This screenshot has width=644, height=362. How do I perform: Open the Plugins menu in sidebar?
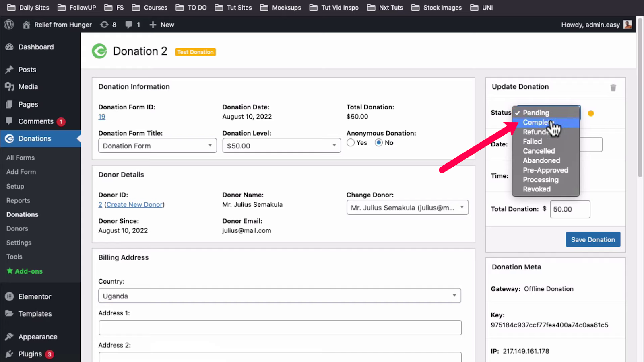coord(30,354)
